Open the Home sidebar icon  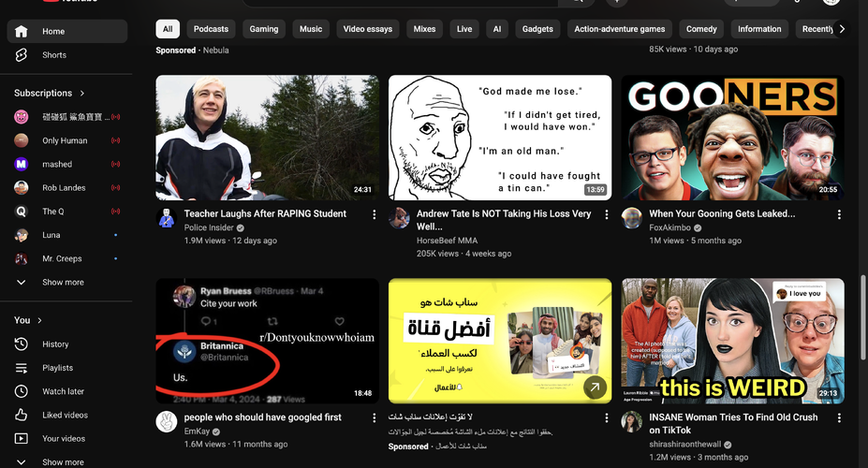(x=21, y=32)
